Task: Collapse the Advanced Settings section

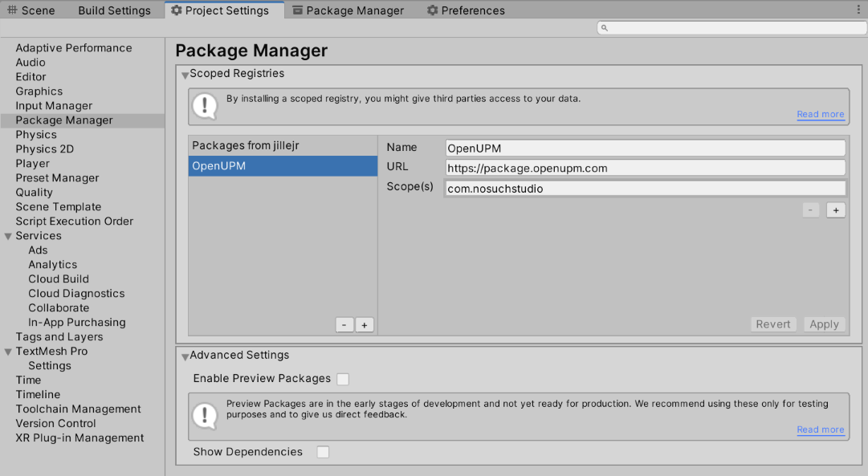Action: pyautogui.click(x=185, y=355)
